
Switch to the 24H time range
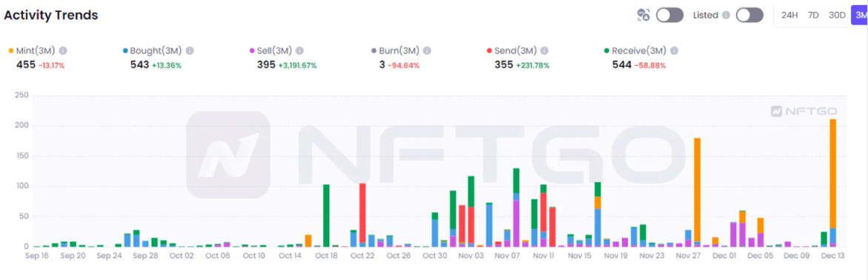coord(789,16)
